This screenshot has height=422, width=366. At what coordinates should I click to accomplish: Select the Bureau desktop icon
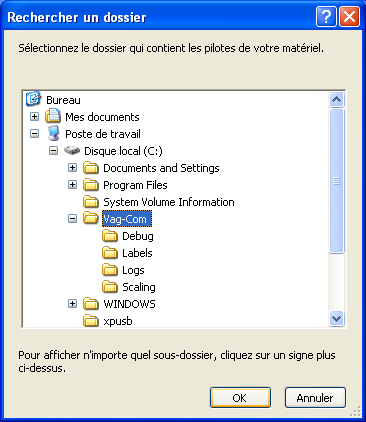[33, 99]
